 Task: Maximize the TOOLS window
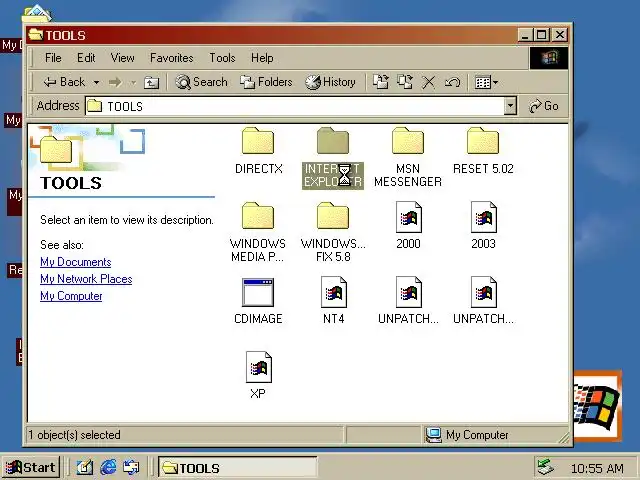click(x=542, y=35)
